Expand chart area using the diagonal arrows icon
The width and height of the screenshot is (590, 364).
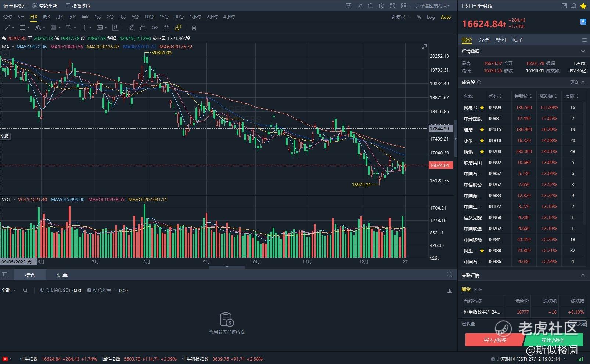point(424,47)
